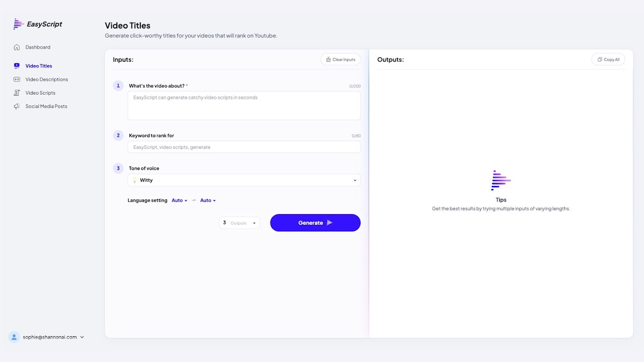Click the Video Scripts sidebar icon
This screenshot has height=362, width=644.
coord(17,93)
